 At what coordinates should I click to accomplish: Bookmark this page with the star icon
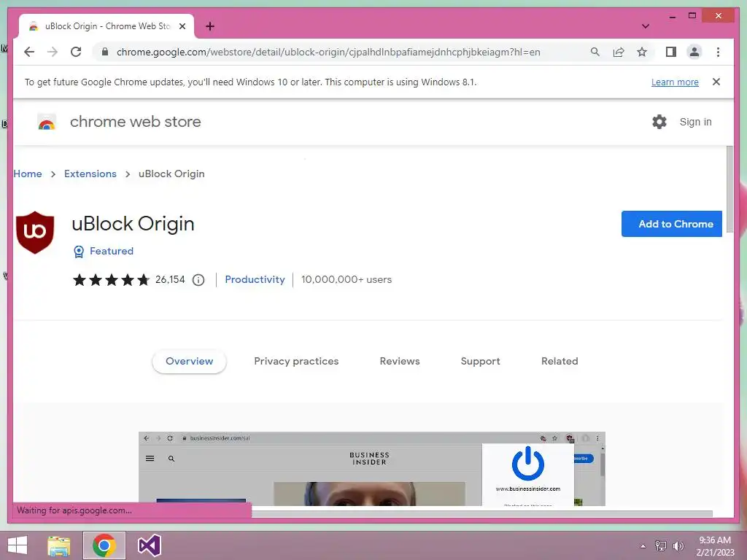coord(642,52)
